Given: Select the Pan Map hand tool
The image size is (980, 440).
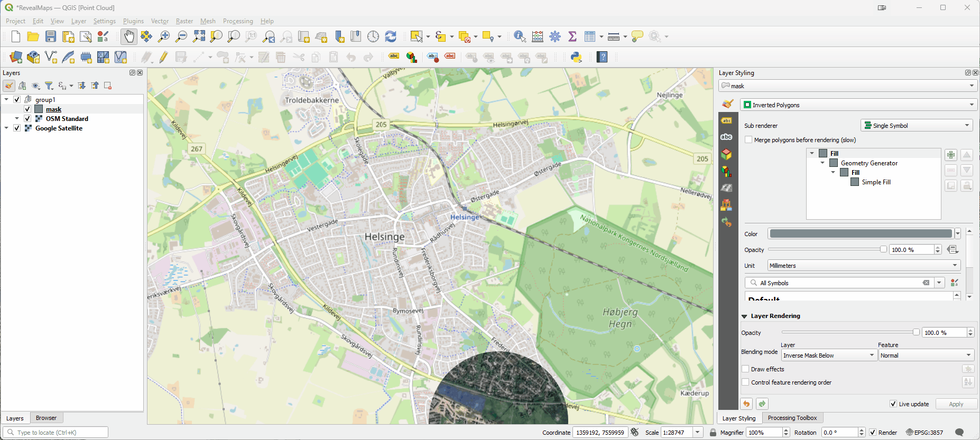Looking at the screenshot, I should (x=129, y=36).
